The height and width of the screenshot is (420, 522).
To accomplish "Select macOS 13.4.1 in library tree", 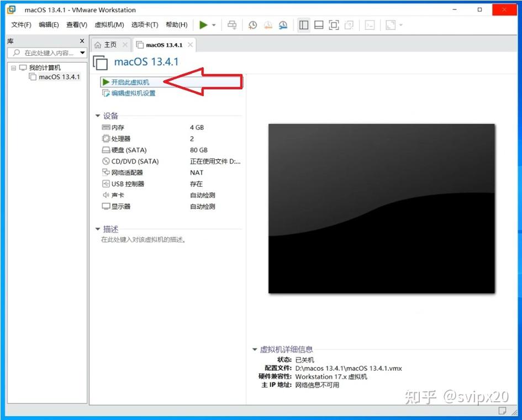I will coord(59,77).
